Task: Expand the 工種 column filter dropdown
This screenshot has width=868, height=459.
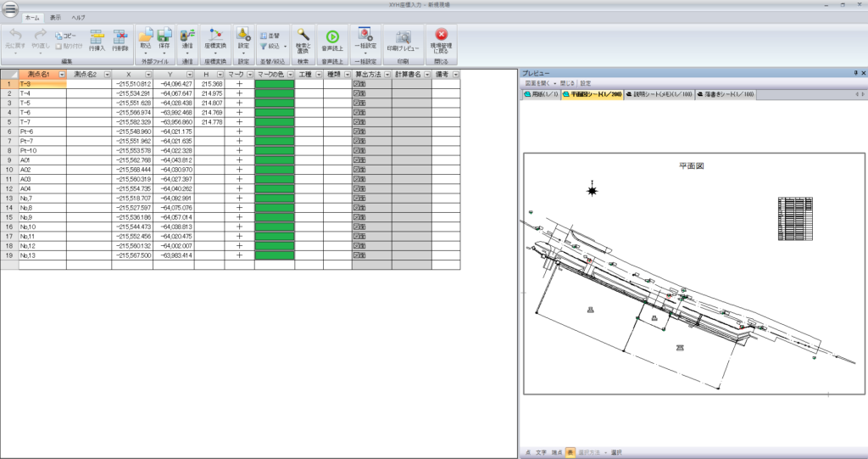Action: click(x=317, y=75)
